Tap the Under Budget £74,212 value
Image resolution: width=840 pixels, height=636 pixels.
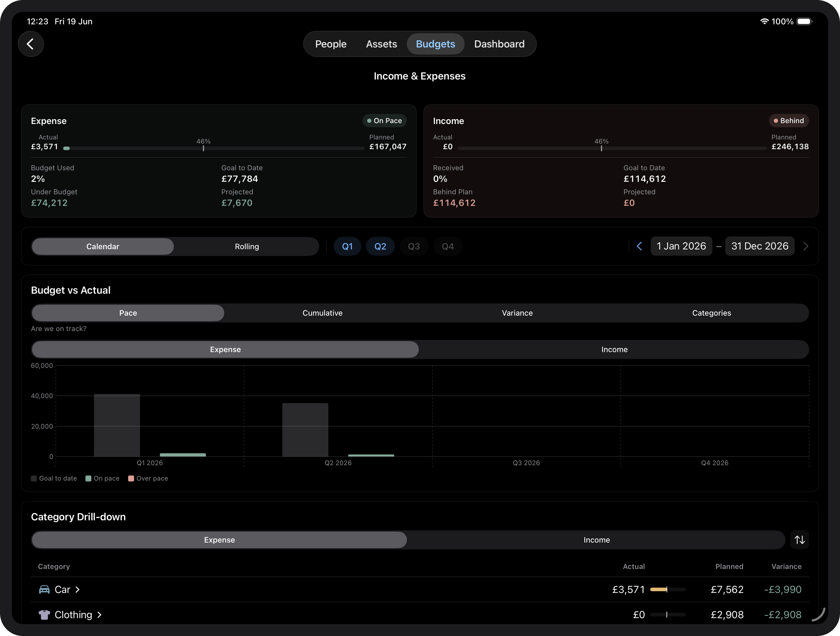49,203
